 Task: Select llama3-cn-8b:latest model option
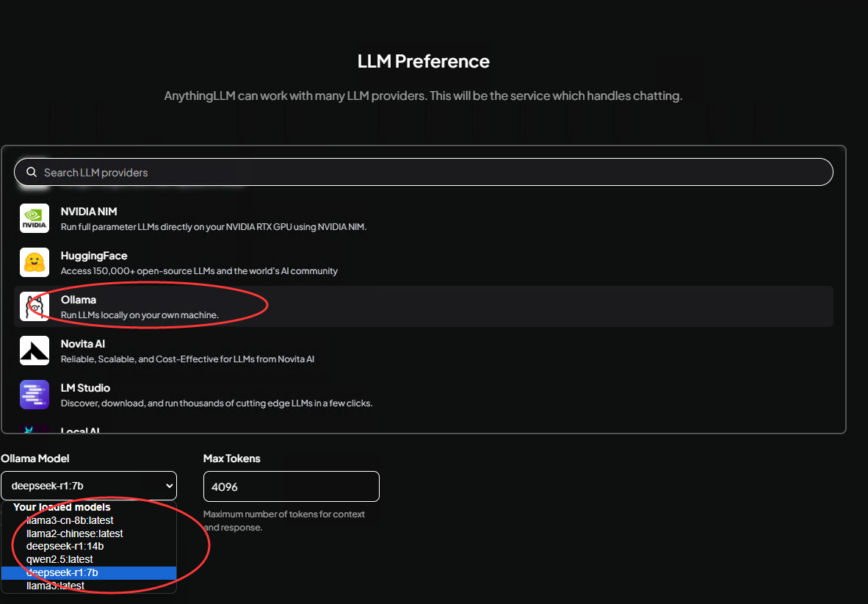70,520
